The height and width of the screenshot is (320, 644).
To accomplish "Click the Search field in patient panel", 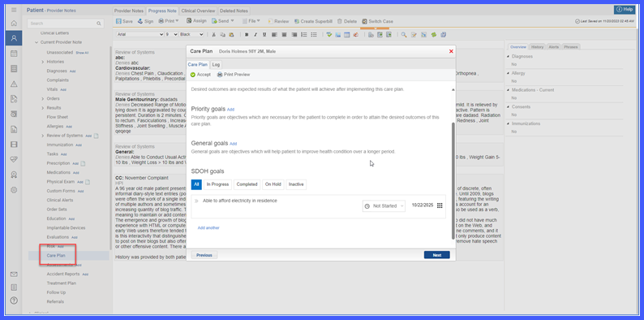I will (66, 24).
